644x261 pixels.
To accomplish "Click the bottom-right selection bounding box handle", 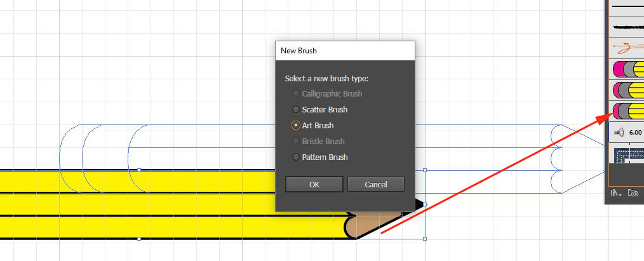I will pos(424,239).
